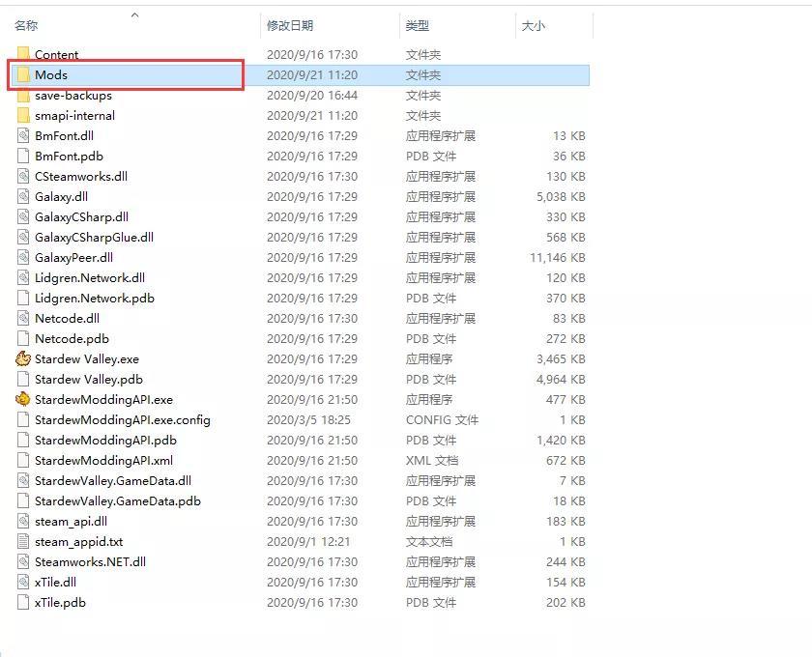812x657 pixels.
Task: Click the sort arrow above the 名称 column
Action: tap(134, 15)
